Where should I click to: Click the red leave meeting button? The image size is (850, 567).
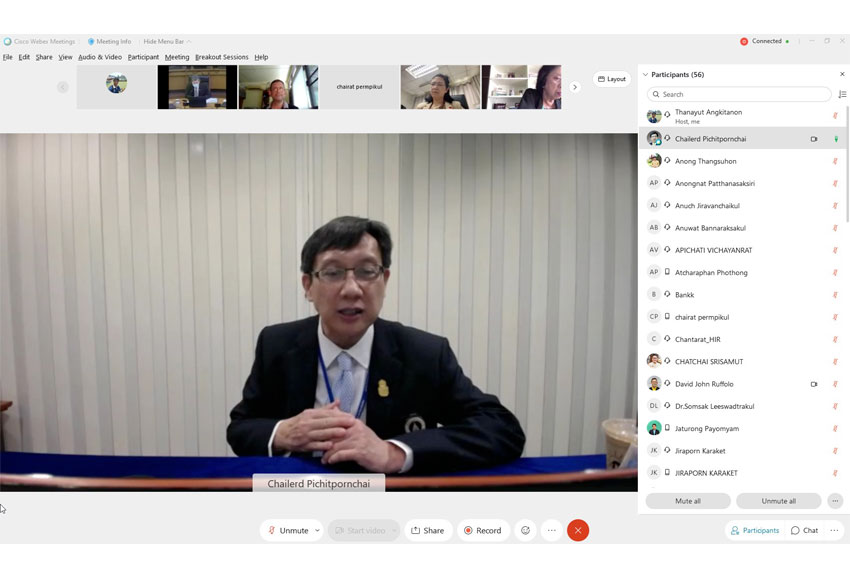click(578, 530)
